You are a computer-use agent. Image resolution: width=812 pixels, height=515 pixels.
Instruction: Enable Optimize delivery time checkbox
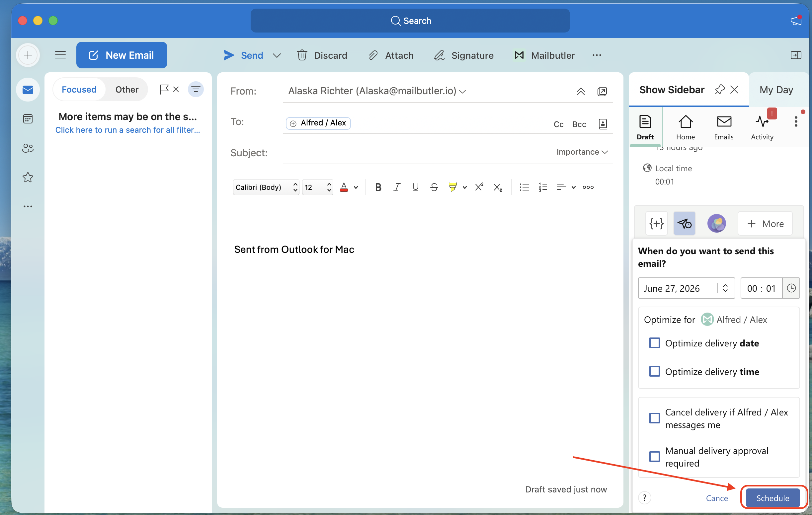click(655, 371)
